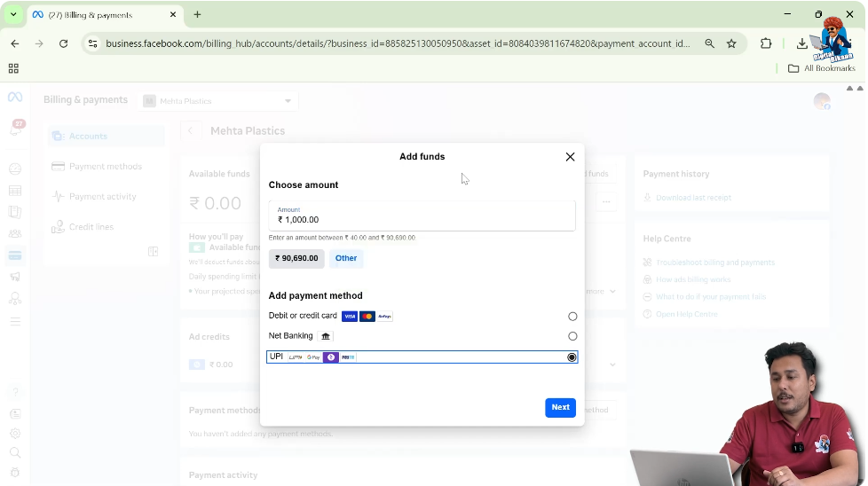Open the bug report icon in left rail
Screen dimensions: 868x486
15,473
